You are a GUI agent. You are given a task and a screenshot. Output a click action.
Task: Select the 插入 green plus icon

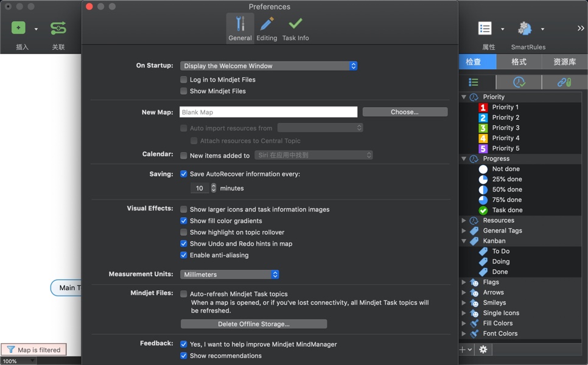click(x=18, y=27)
